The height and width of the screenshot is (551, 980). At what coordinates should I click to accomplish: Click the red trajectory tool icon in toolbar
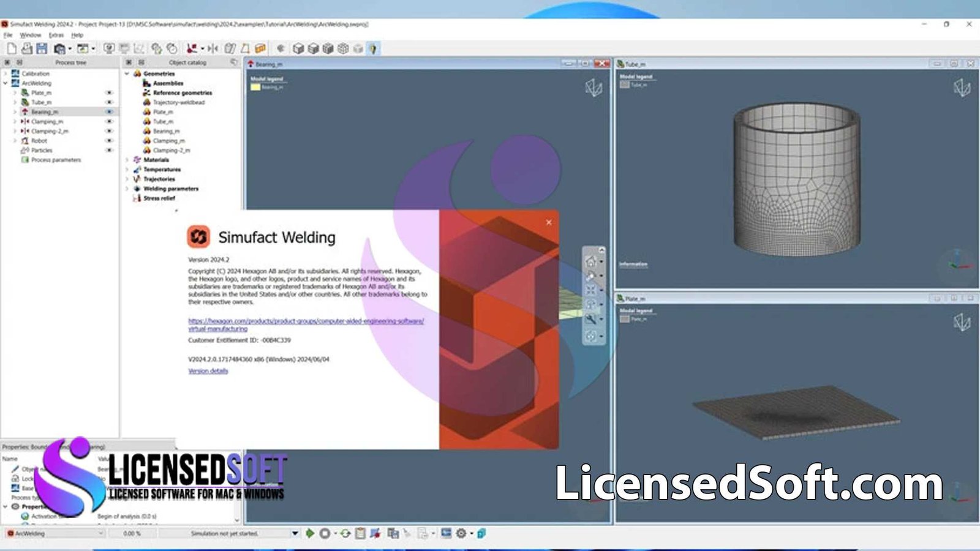click(x=192, y=48)
